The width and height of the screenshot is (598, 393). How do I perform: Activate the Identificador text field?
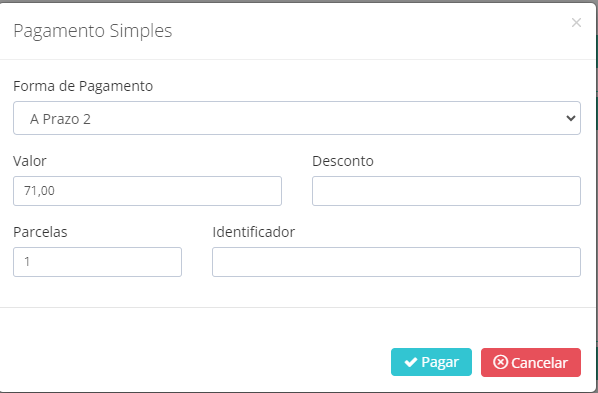click(396, 262)
